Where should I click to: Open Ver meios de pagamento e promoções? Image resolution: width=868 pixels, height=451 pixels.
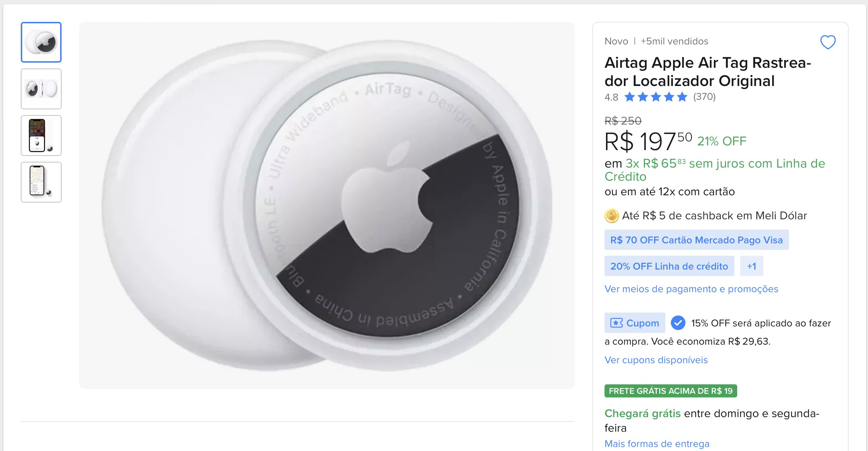click(x=691, y=289)
